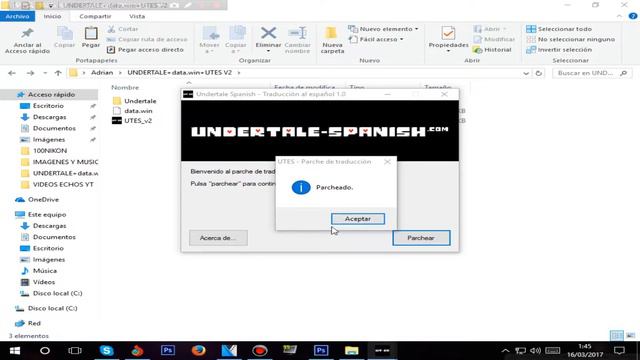The image size is (640, 360).
Task: Click the refresh button by address bar
Action: [x=539, y=73]
